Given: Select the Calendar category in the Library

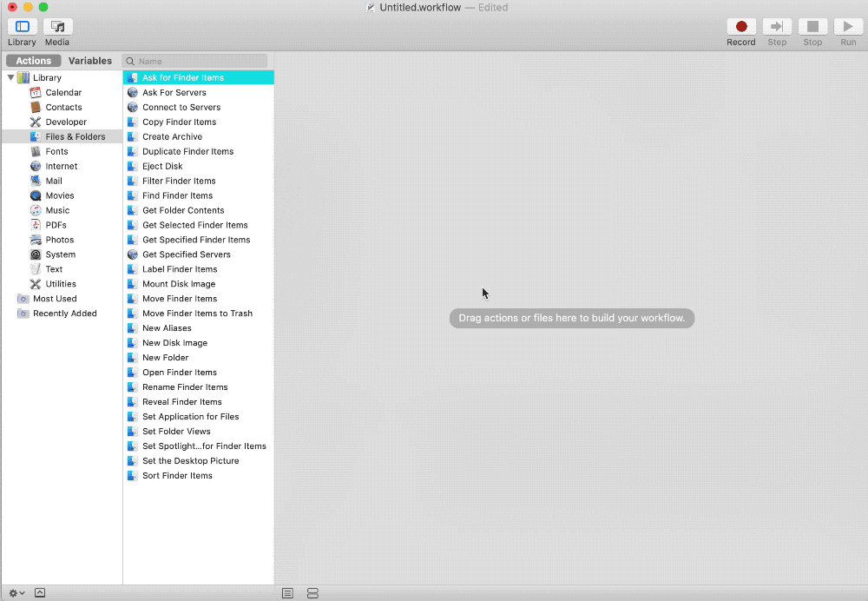Looking at the screenshot, I should pos(62,93).
